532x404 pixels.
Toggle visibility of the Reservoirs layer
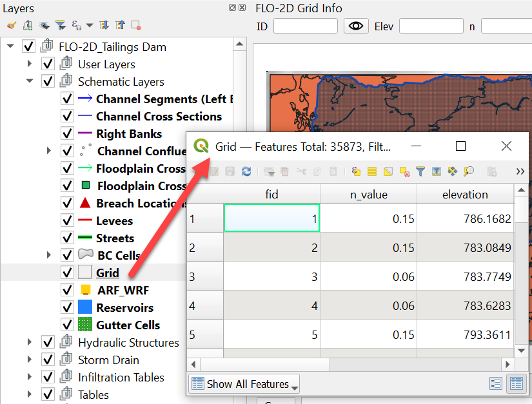coord(67,308)
